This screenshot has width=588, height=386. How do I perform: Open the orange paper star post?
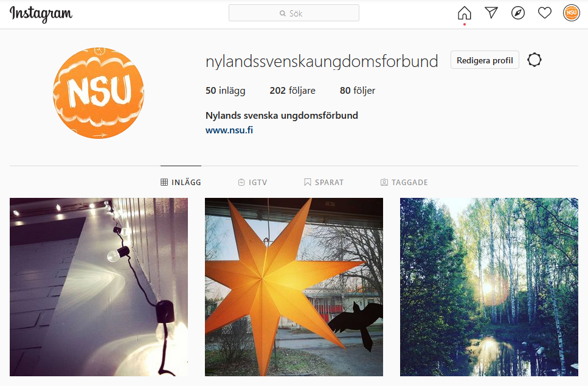pos(294,287)
